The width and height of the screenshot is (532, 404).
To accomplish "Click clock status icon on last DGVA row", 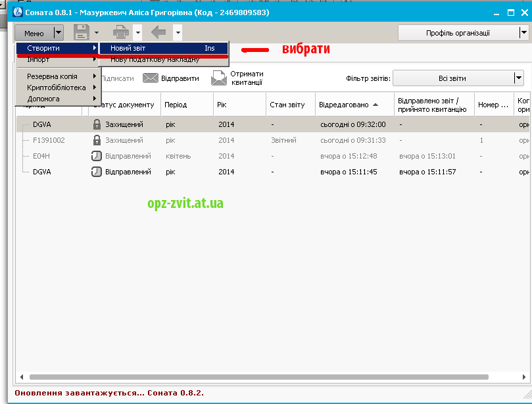I will [x=97, y=172].
